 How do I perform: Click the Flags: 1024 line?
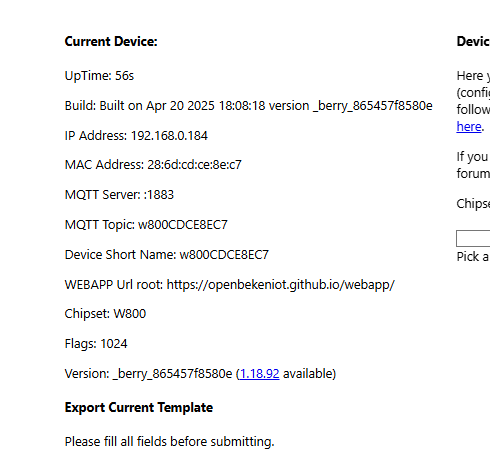tap(96, 344)
